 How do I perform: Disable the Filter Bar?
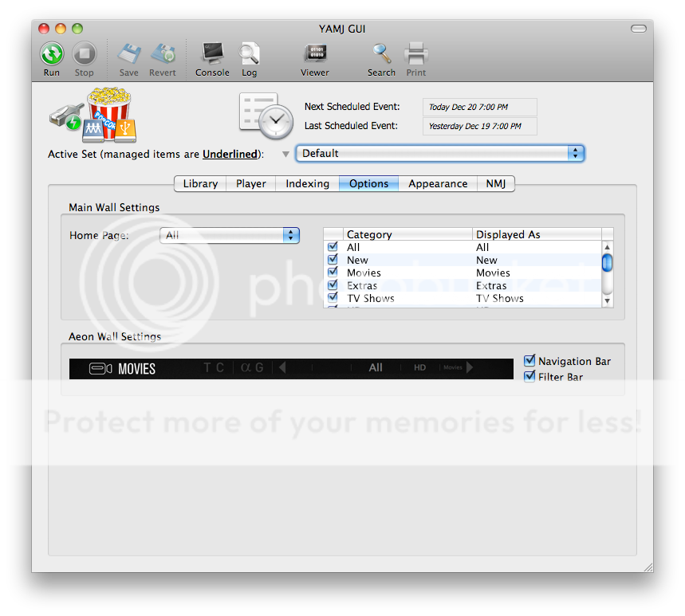(529, 377)
